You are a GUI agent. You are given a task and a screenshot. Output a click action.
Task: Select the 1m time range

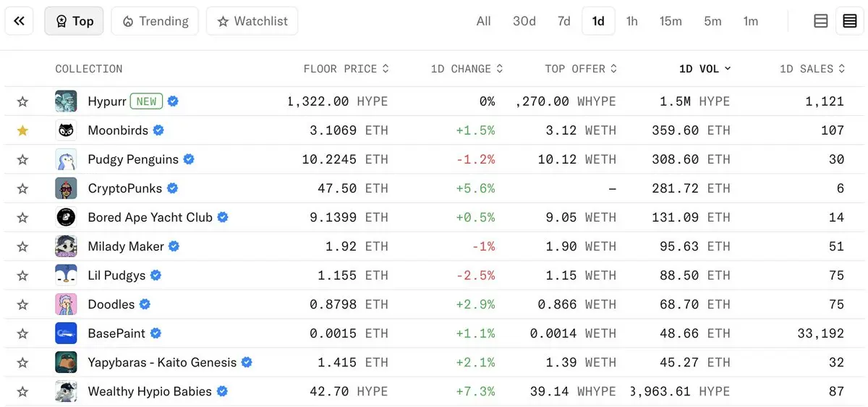coord(751,21)
